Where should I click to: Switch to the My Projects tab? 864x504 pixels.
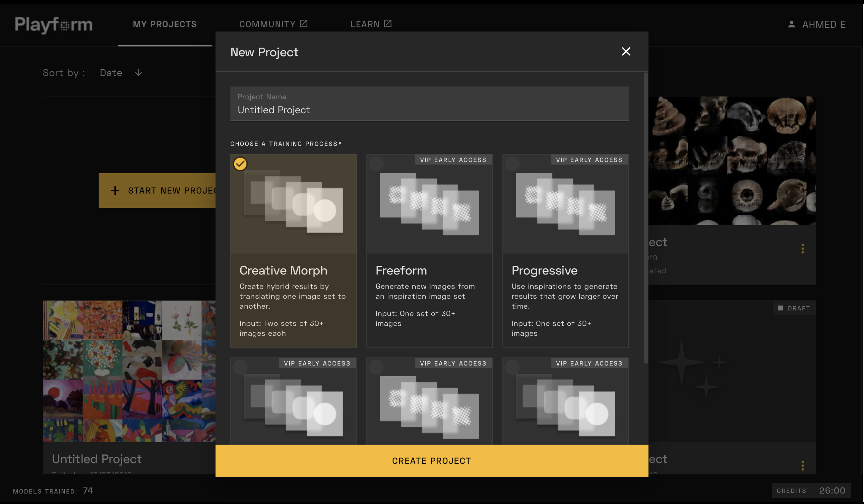pos(165,24)
